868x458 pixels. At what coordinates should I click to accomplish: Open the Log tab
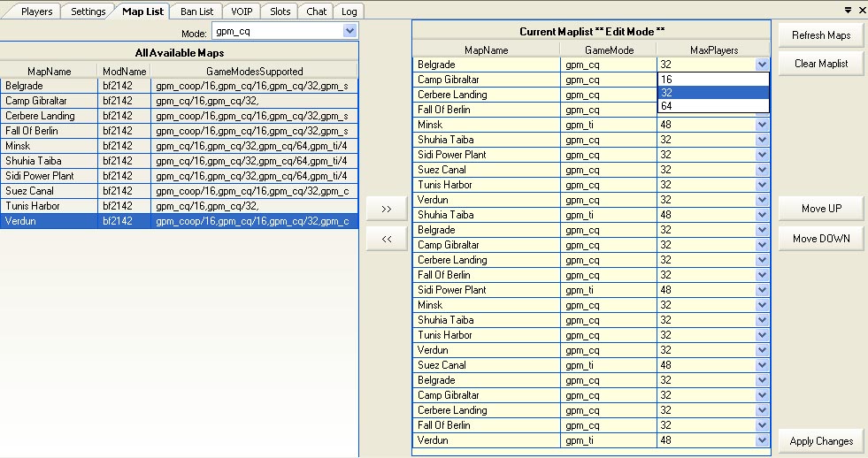click(349, 11)
